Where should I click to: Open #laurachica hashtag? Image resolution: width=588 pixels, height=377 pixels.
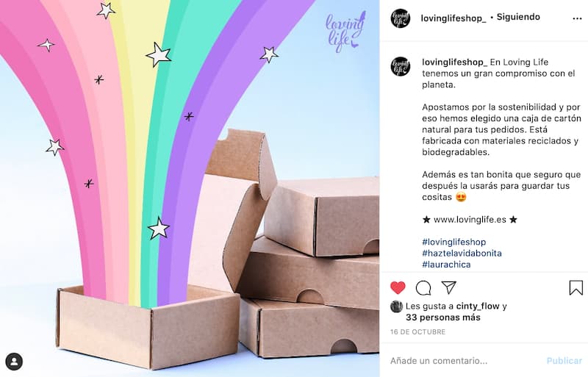(x=446, y=265)
